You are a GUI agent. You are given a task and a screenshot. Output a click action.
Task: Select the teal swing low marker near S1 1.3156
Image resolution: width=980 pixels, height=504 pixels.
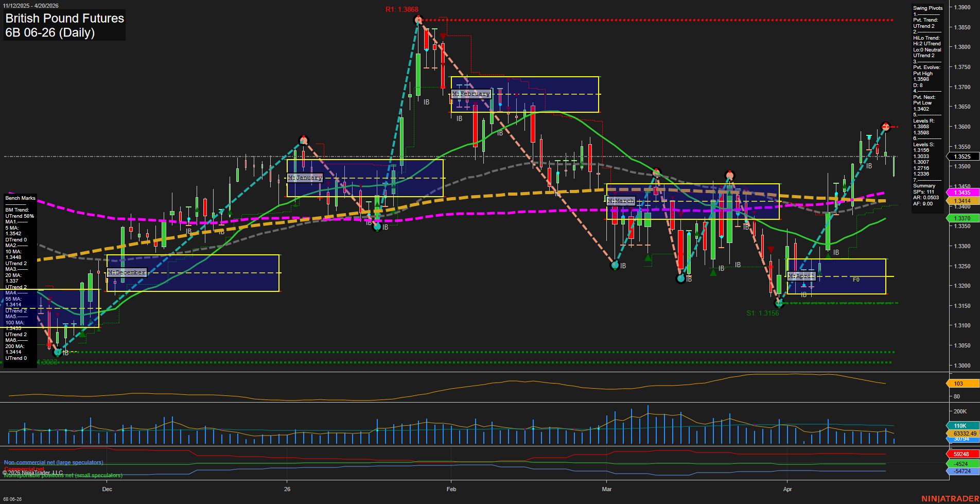pos(779,303)
